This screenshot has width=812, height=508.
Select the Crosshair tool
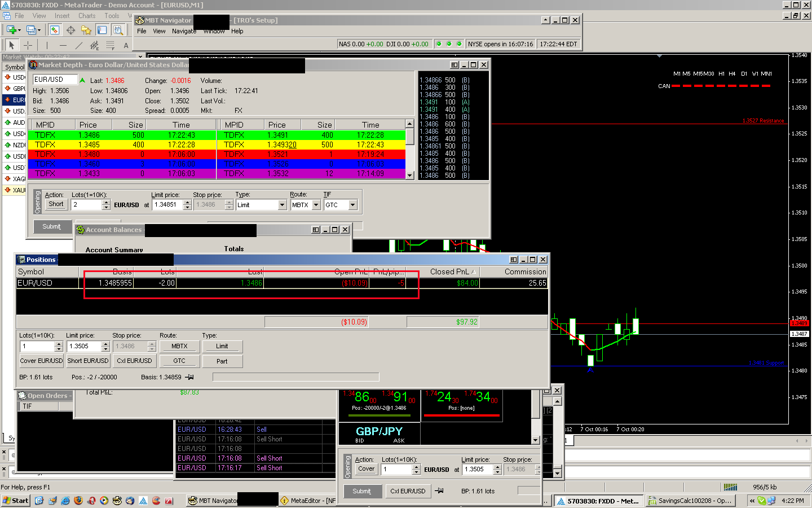28,45
